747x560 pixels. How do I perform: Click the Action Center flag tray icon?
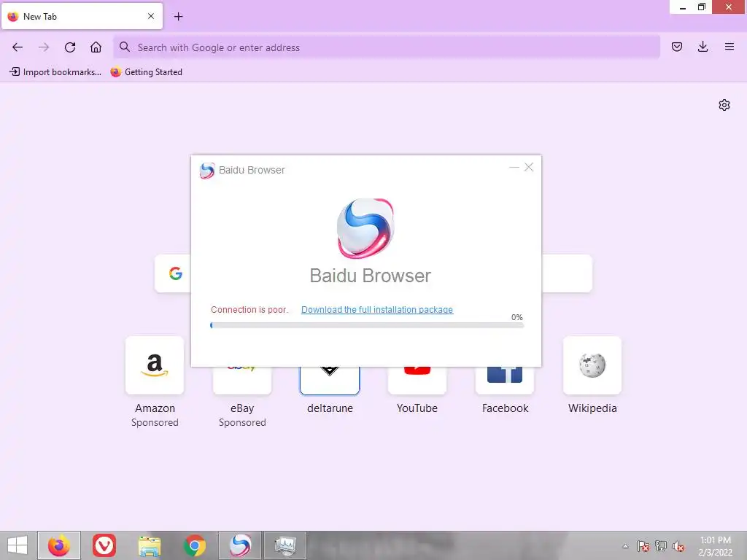pos(643,546)
